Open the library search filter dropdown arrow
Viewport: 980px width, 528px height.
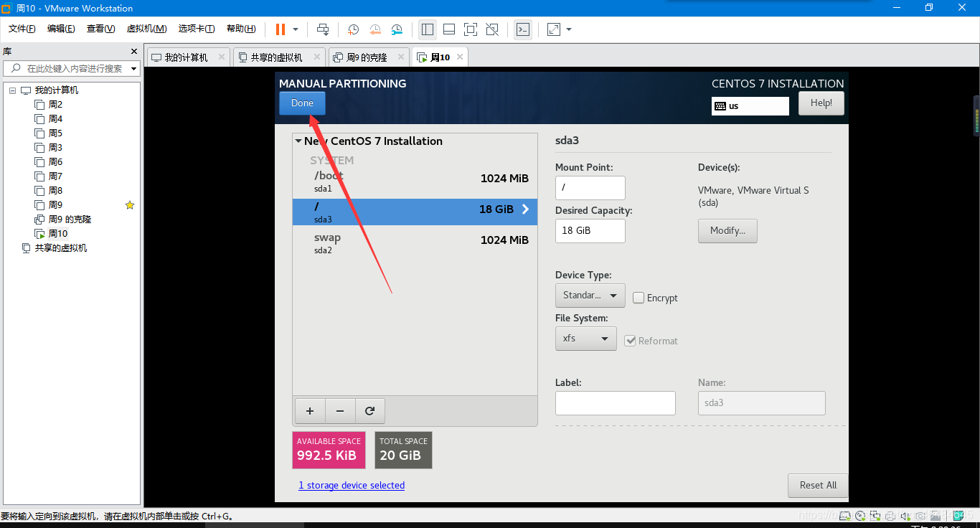(134, 69)
